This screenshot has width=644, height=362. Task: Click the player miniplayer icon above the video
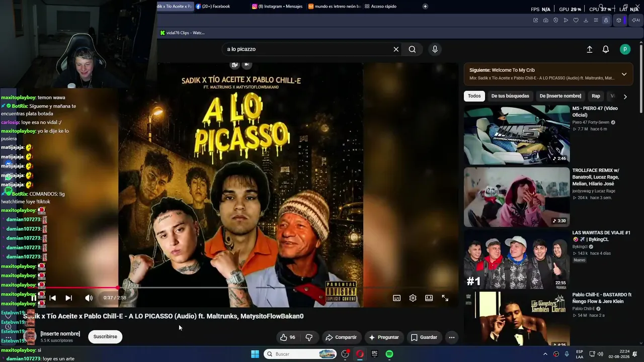tap(234, 64)
